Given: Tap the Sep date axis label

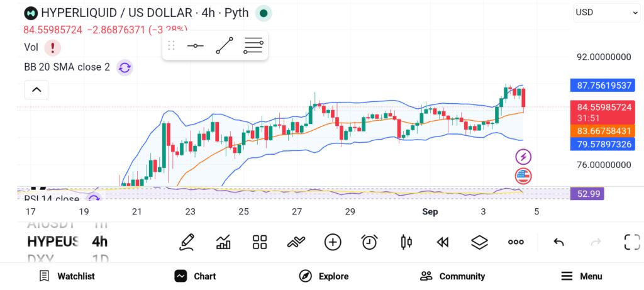Looking at the screenshot, I should pos(430,212).
